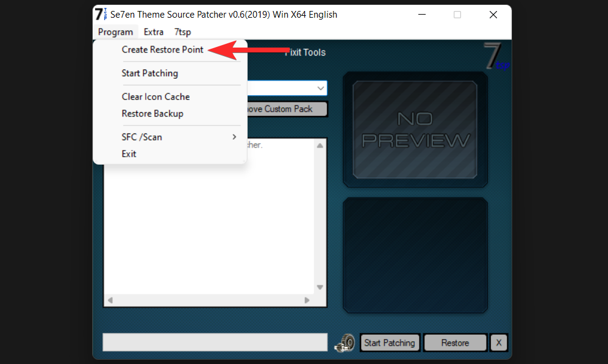The width and height of the screenshot is (608, 364).
Task: Choose Exit from the Program menu
Action: (129, 154)
